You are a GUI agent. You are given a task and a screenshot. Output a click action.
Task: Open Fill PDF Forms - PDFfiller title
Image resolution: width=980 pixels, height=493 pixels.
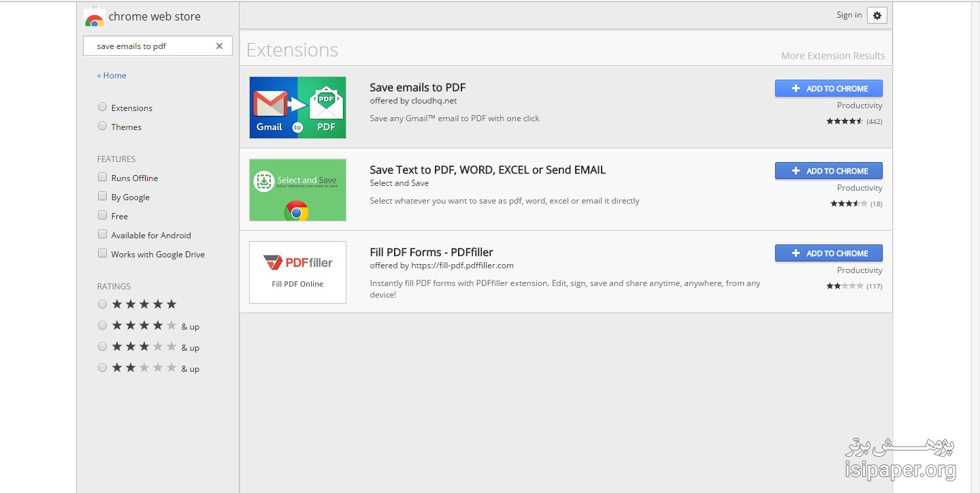coord(431,252)
